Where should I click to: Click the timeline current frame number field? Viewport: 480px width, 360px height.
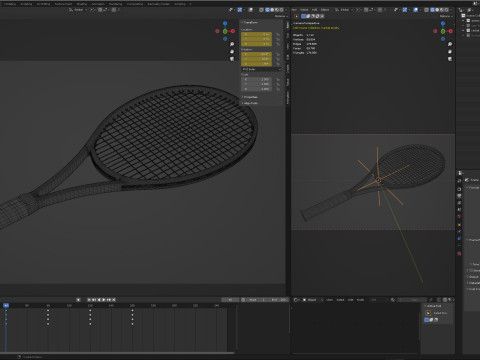point(230,300)
